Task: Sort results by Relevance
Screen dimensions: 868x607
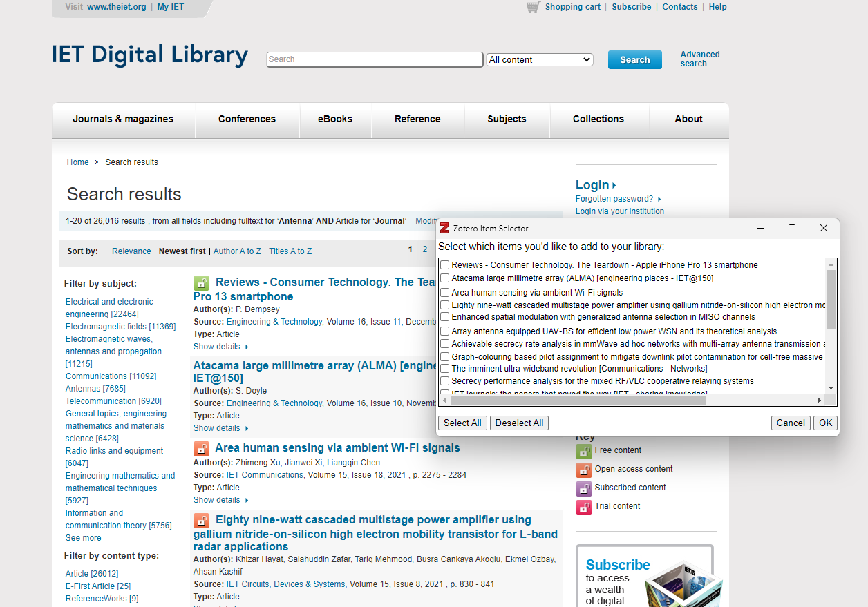Action: tap(131, 251)
